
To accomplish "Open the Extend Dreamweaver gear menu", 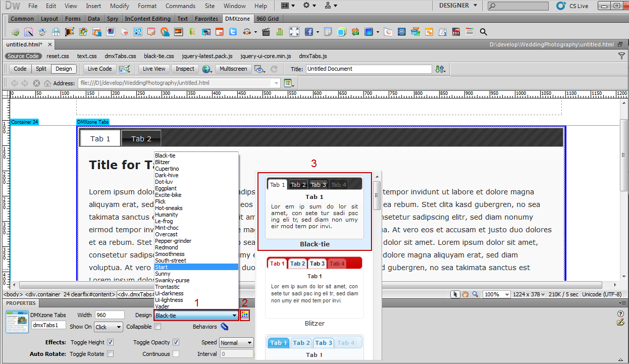I will tap(309, 6).
